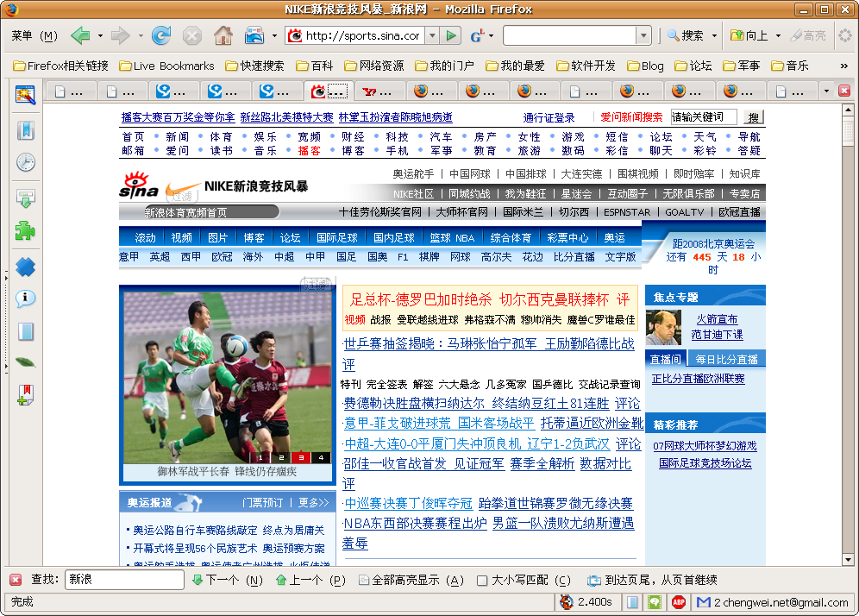Open the Downloads icon in the sidebar
859x616 pixels.
25,198
